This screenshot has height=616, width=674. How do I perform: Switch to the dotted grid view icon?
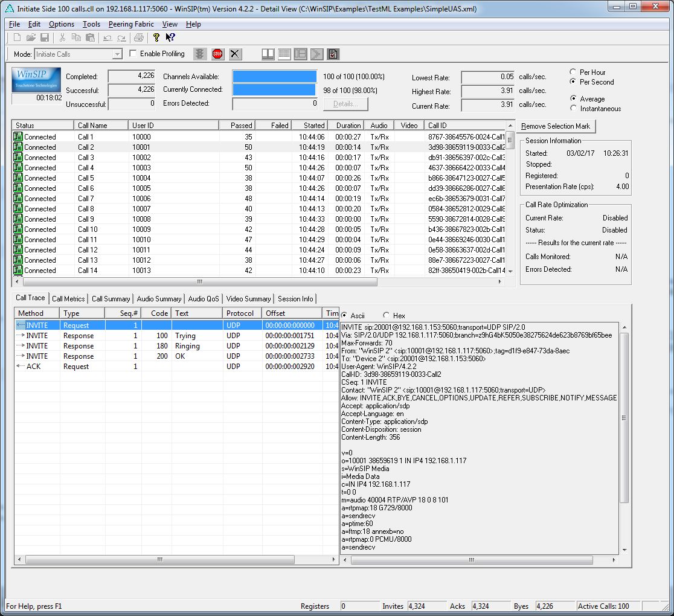(x=284, y=54)
